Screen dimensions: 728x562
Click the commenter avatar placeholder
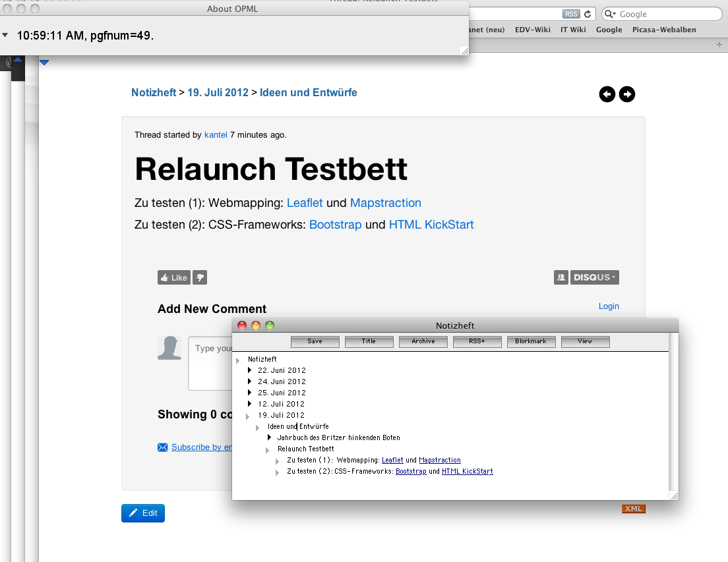pyautogui.click(x=169, y=348)
